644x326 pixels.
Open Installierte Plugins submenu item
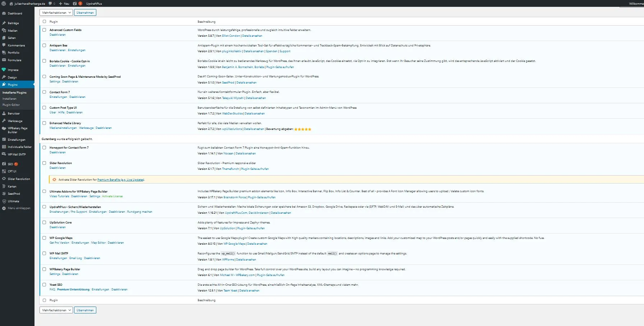(14, 92)
